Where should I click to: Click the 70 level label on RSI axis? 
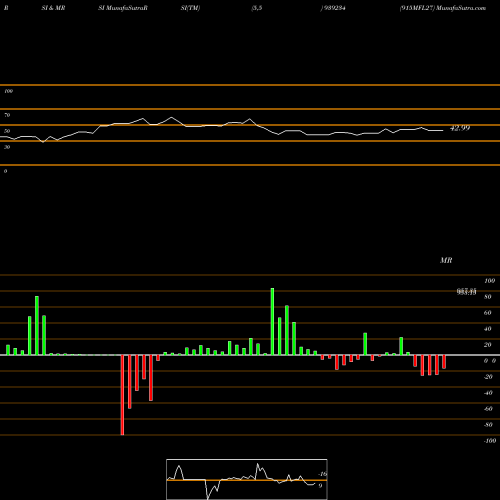7,115
